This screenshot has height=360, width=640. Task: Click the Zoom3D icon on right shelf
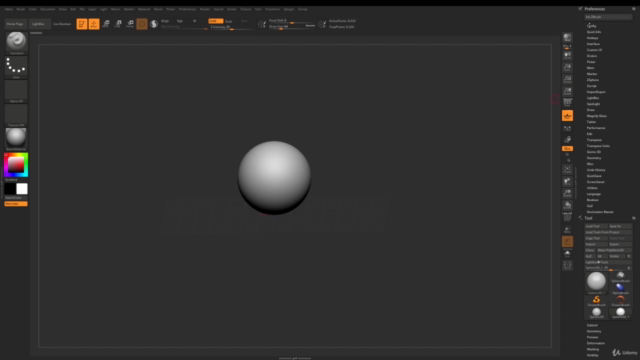pyautogui.click(x=567, y=193)
